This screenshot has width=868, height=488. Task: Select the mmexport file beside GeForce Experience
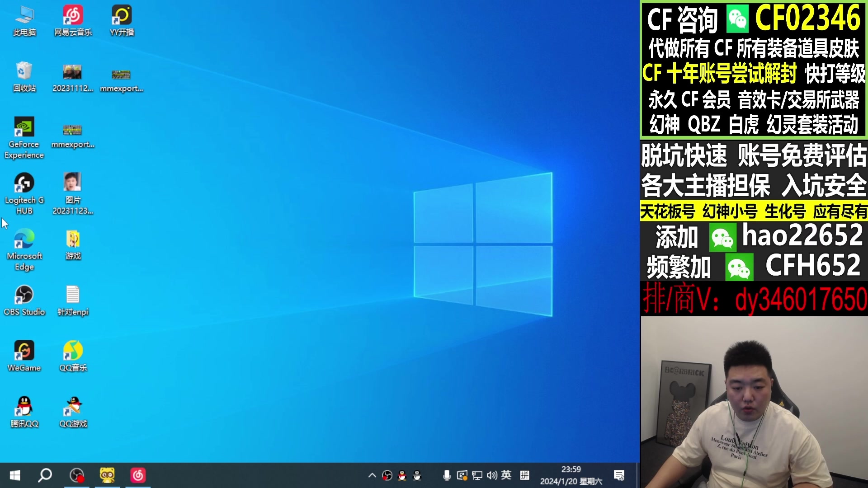73,136
